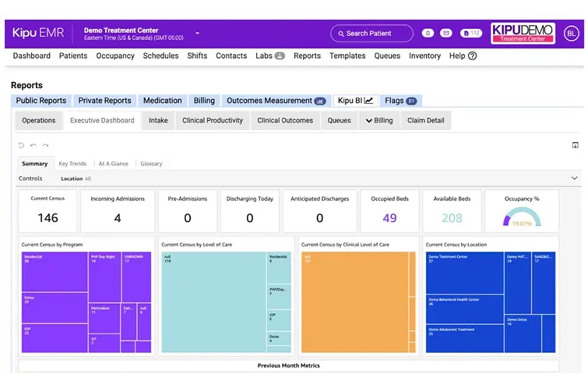Click the Kipu EMR logo
Screen dimensions: 588x392
38,33
